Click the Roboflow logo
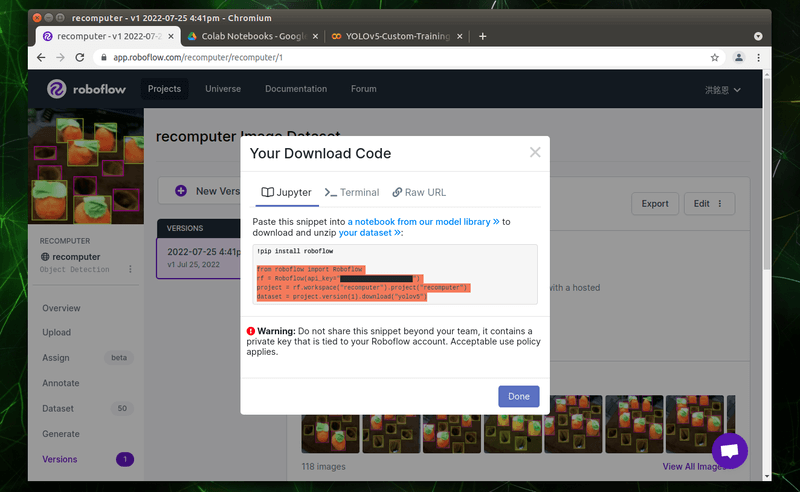800x492 pixels. tap(86, 89)
